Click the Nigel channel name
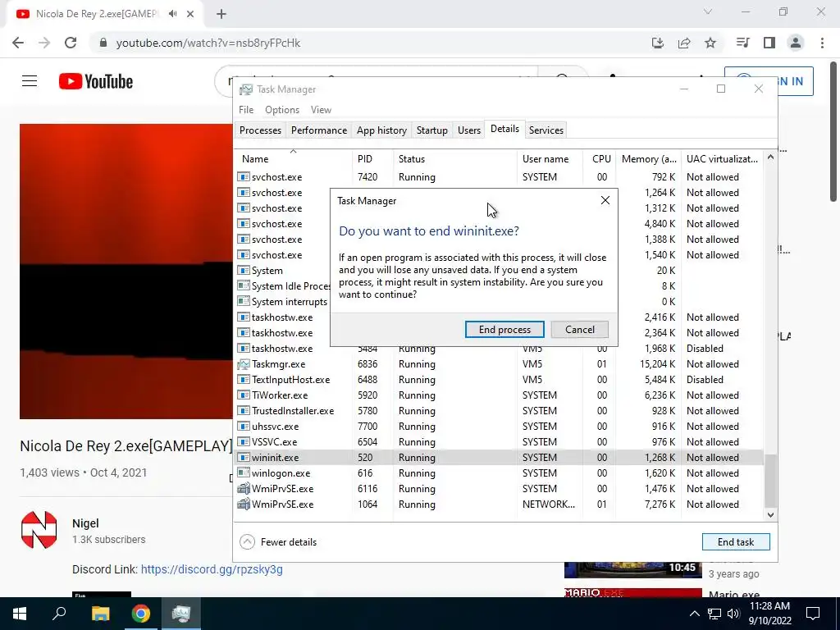The image size is (840, 630). point(85,523)
